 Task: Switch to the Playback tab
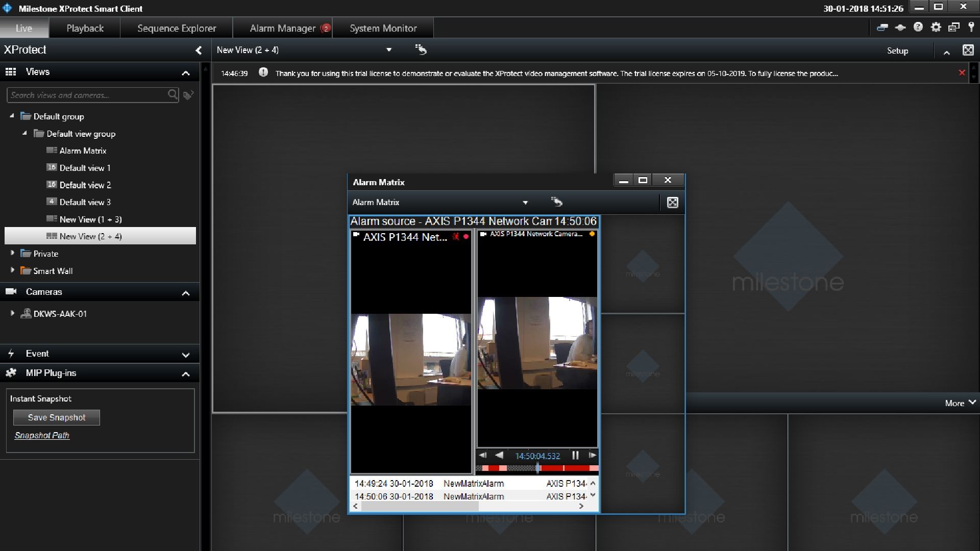[85, 28]
